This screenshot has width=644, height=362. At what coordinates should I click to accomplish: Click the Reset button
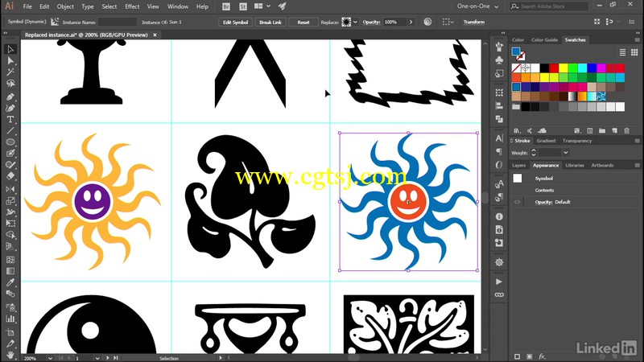[x=303, y=23]
